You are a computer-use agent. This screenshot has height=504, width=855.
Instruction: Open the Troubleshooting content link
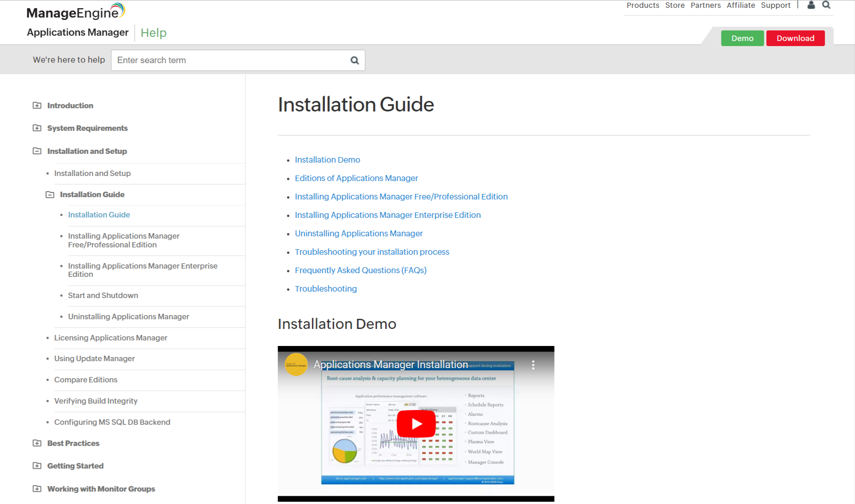click(326, 289)
